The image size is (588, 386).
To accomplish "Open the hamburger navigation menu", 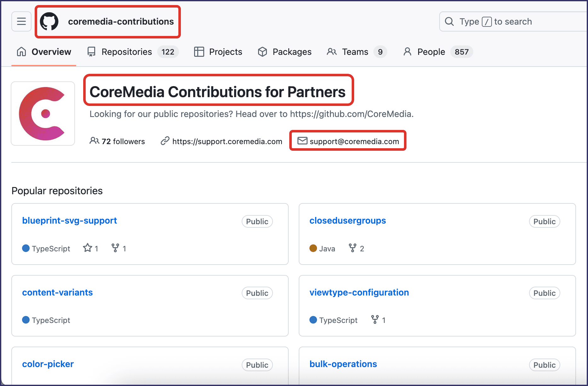I will (21, 21).
